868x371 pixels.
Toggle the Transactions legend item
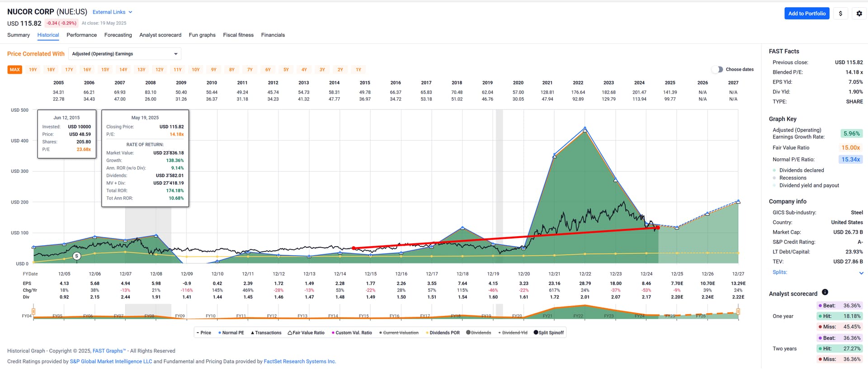coord(266,333)
